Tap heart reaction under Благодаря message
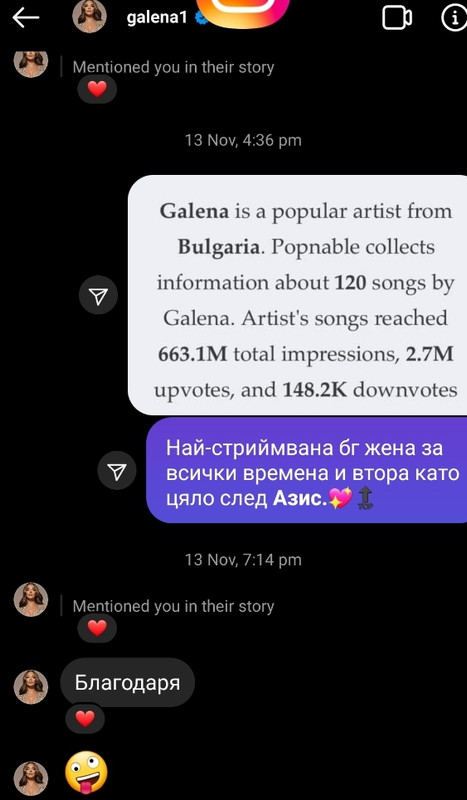The image size is (467, 800). (85, 719)
